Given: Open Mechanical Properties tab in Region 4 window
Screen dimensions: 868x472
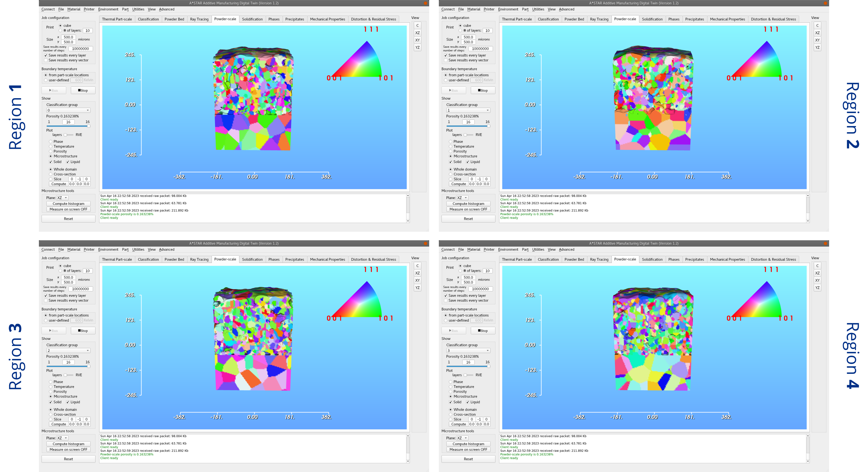Looking at the screenshot, I should point(727,260).
